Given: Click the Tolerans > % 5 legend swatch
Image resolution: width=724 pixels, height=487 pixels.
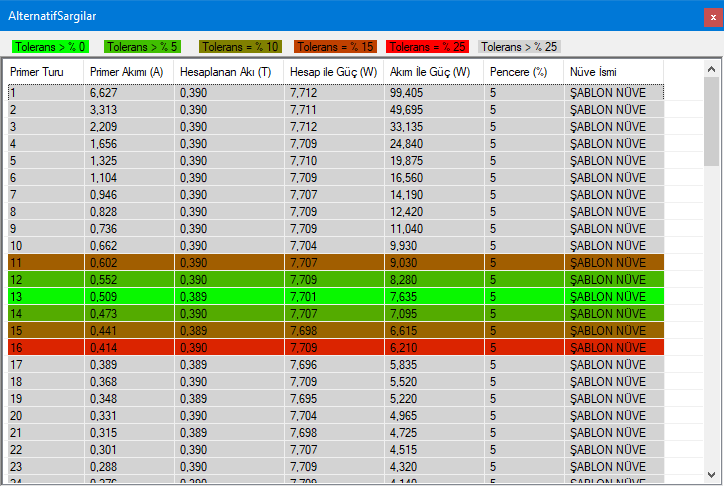Looking at the screenshot, I should click(x=143, y=46).
